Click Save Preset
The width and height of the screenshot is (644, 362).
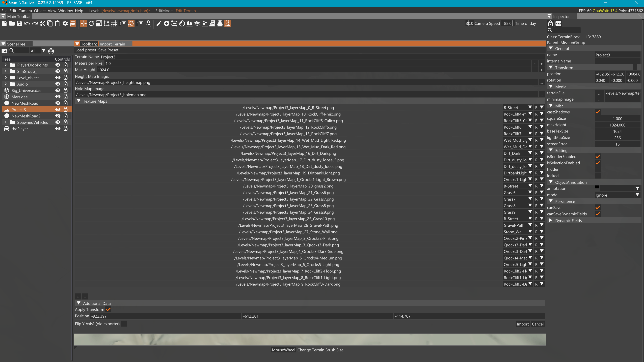pos(108,50)
